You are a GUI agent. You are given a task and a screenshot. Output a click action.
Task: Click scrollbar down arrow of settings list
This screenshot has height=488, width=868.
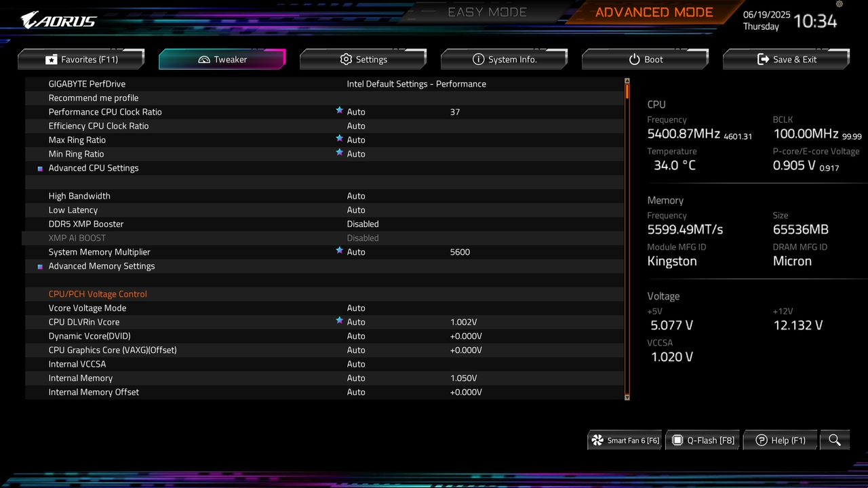[x=627, y=396]
